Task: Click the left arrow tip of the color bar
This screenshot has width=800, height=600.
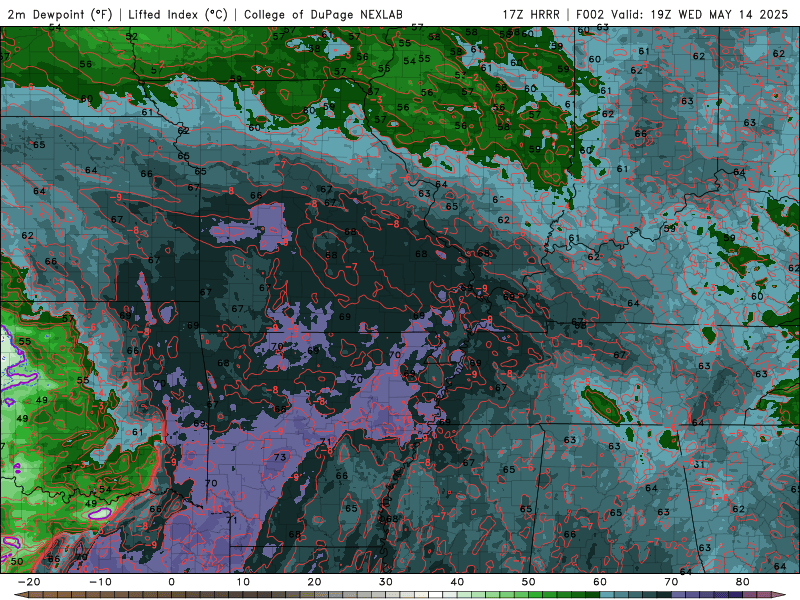Action: click(20, 595)
